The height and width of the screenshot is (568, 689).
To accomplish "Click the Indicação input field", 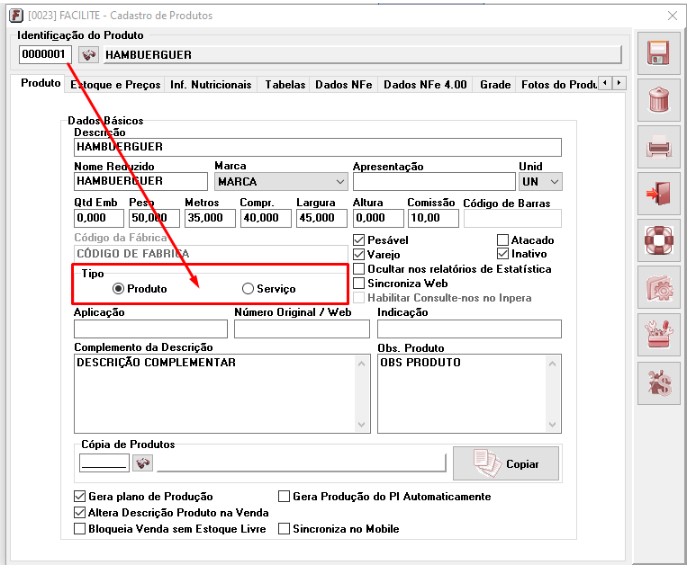I will (x=469, y=329).
